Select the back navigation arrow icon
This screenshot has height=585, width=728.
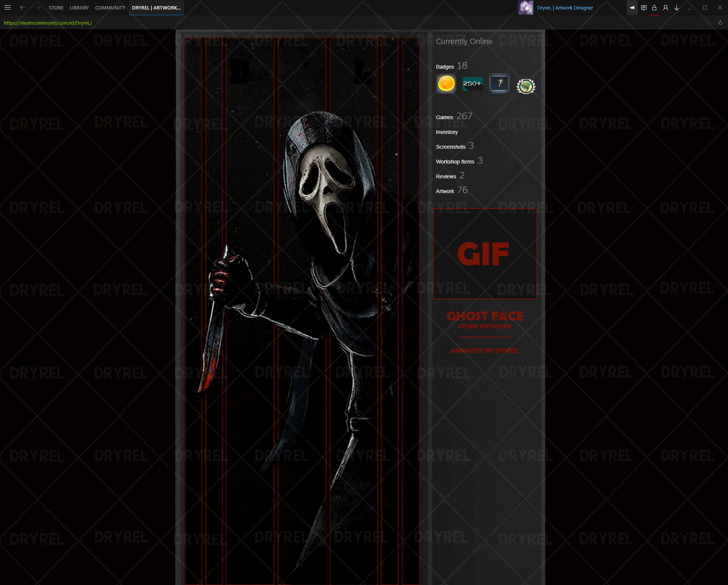(x=23, y=7)
